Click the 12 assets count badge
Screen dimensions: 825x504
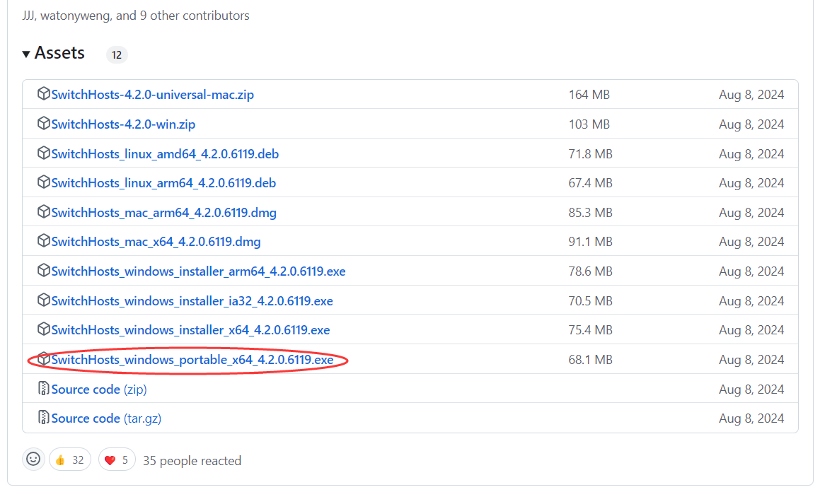coord(116,54)
